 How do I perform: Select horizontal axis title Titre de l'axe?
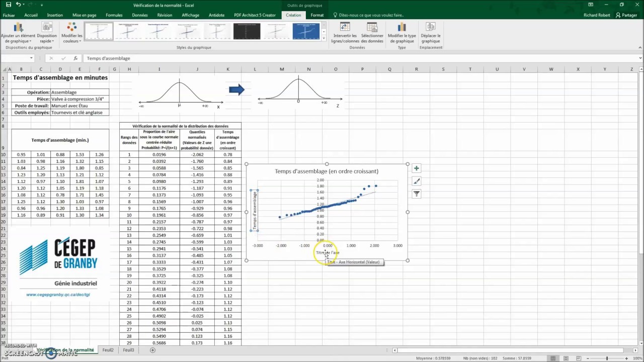coord(328,252)
